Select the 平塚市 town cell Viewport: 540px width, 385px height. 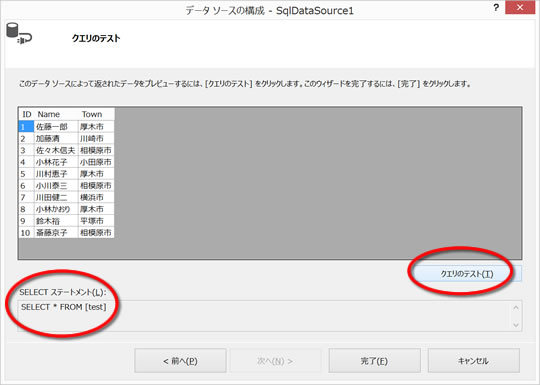[x=96, y=221]
